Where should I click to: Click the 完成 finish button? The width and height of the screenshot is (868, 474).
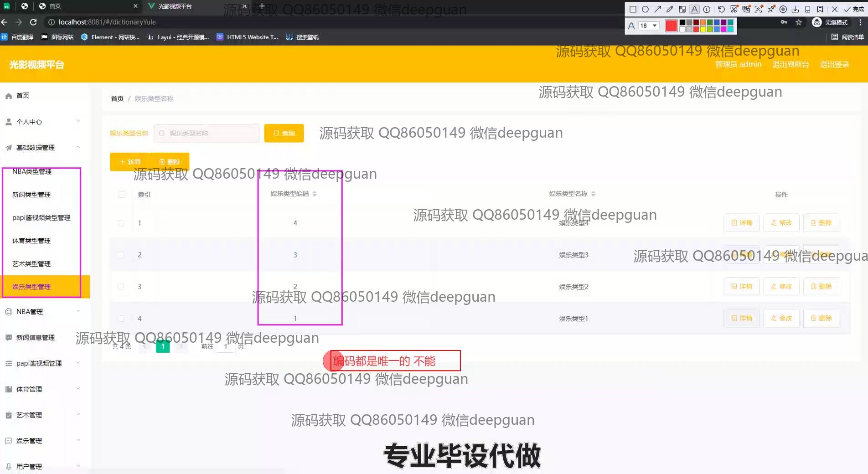pyautogui.click(x=853, y=9)
